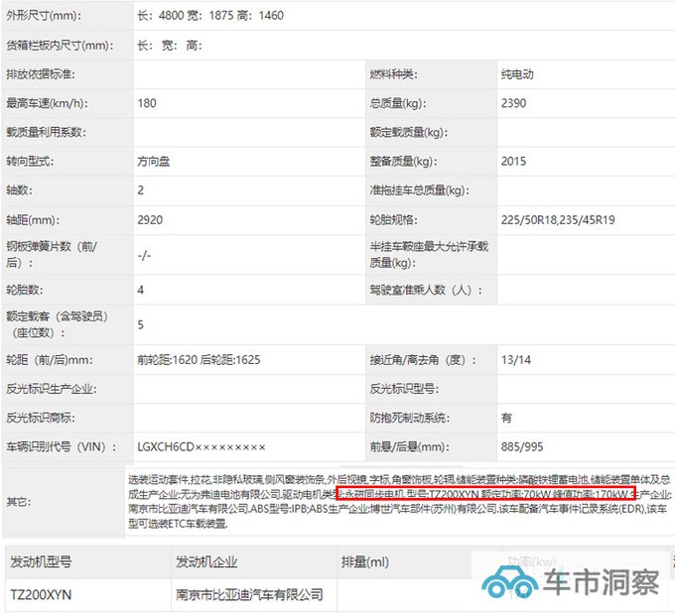Select approach/departure angle value 13/14
This screenshot has height=616, width=675.
516,360
